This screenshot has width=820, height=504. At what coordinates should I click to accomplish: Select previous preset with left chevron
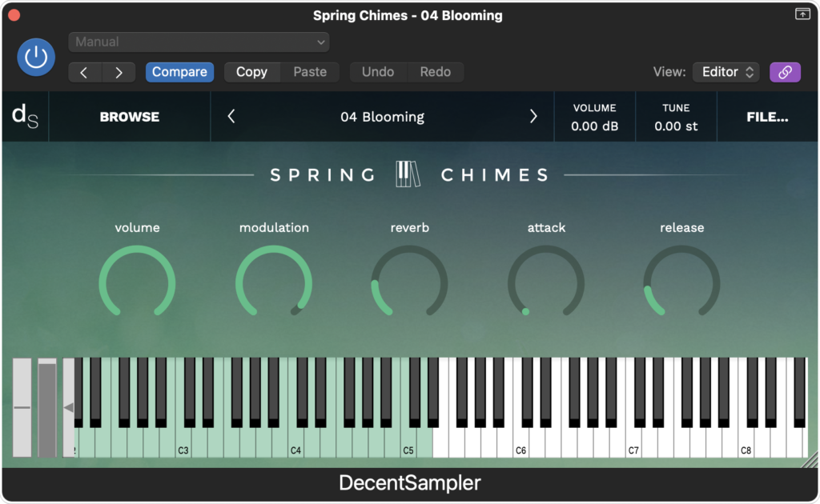click(x=231, y=117)
